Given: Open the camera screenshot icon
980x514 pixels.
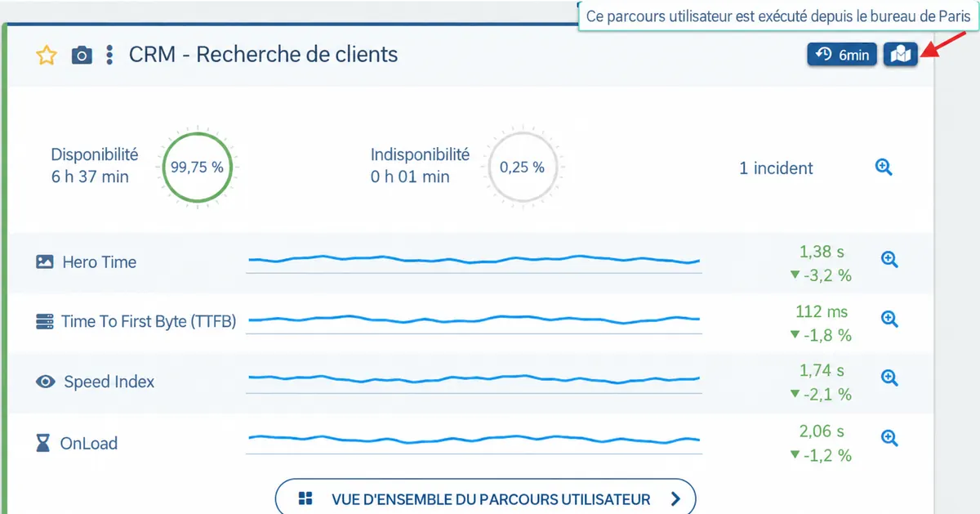Looking at the screenshot, I should tap(82, 56).
